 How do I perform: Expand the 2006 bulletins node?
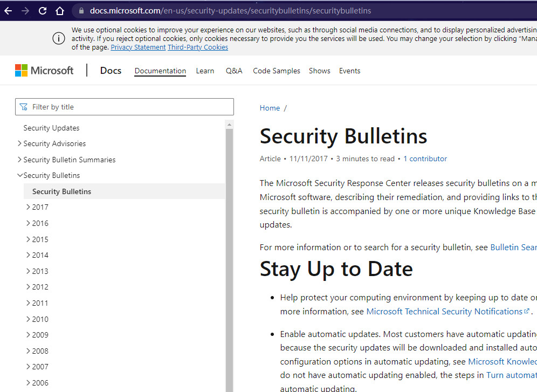[x=29, y=383]
